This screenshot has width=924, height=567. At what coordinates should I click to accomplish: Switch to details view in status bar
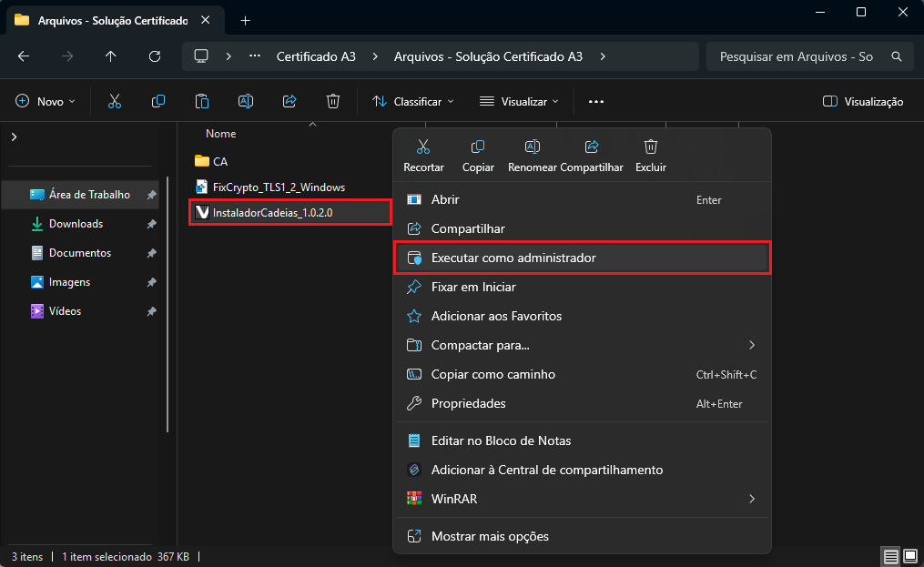tap(891, 556)
